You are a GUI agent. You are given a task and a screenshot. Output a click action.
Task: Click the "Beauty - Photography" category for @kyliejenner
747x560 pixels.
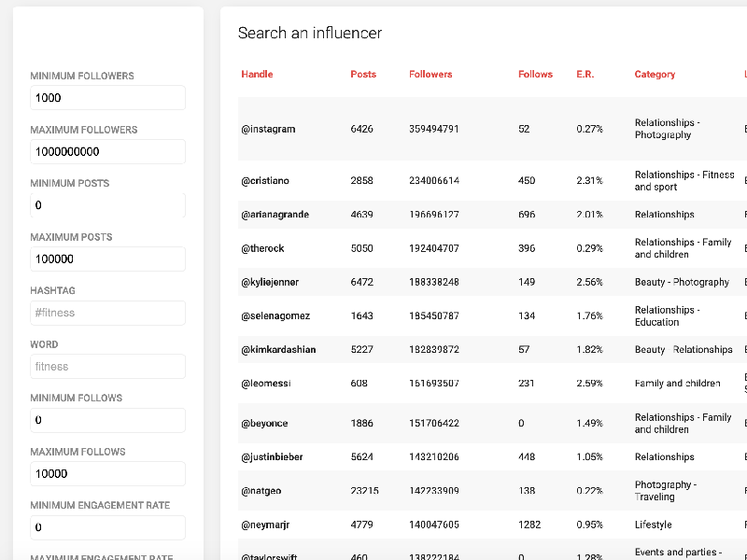coord(682,283)
